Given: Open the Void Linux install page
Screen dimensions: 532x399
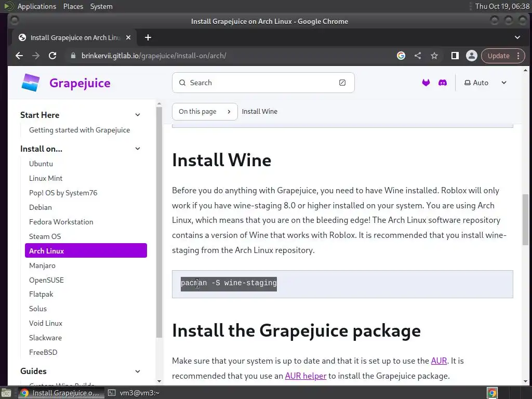Looking at the screenshot, I should click(46, 323).
